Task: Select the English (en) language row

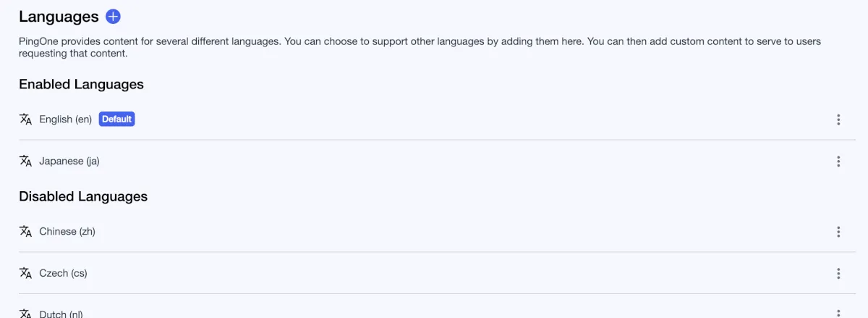Action: [x=66, y=120]
